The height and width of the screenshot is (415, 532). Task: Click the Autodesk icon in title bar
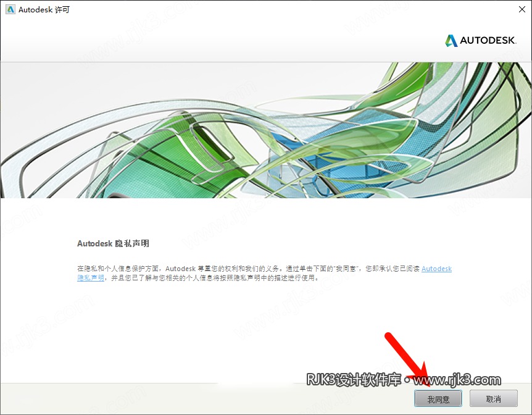(10, 9)
